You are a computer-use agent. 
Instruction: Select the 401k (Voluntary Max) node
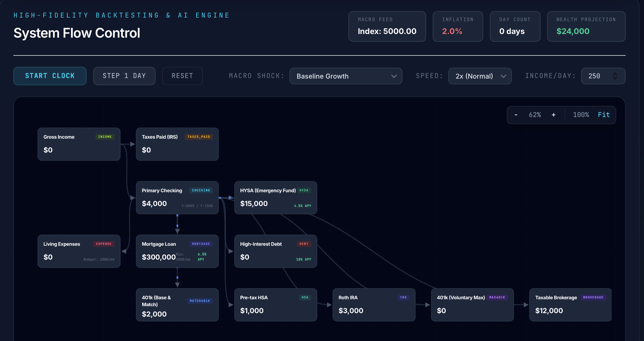(x=472, y=305)
